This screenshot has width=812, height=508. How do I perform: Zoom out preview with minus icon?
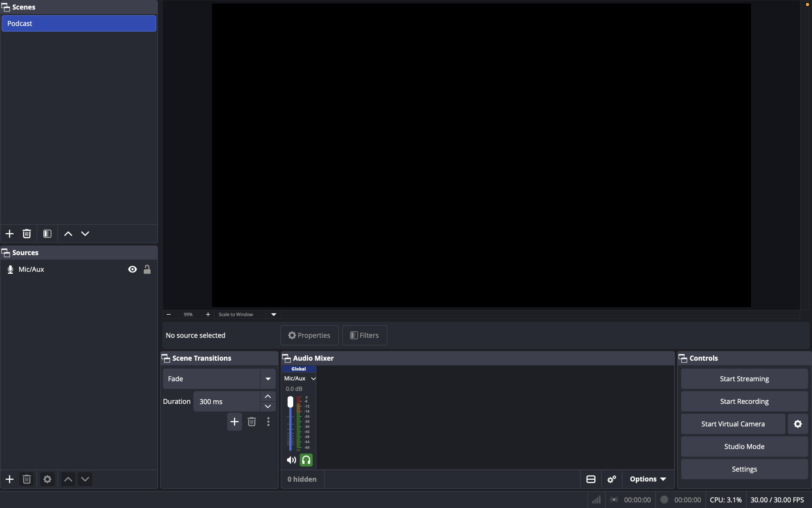[x=169, y=314]
